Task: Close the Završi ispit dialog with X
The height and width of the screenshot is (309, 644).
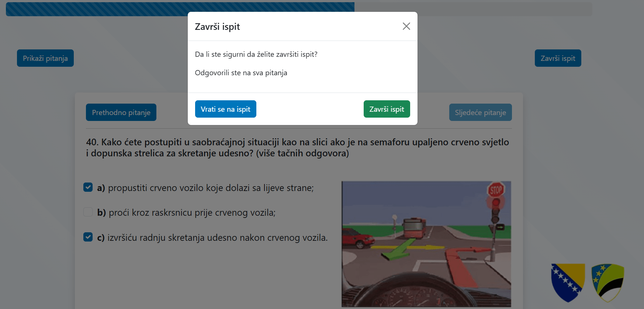Action: (406, 26)
